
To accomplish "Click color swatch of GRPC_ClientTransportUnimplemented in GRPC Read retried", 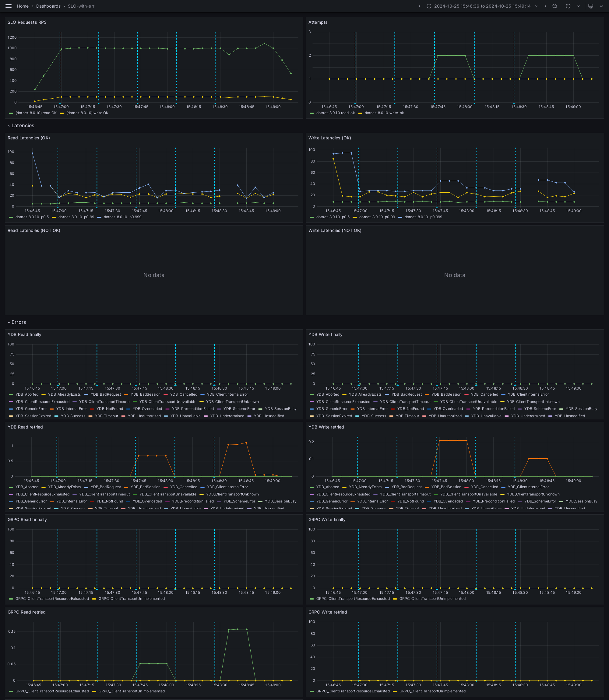I will click(94, 691).
